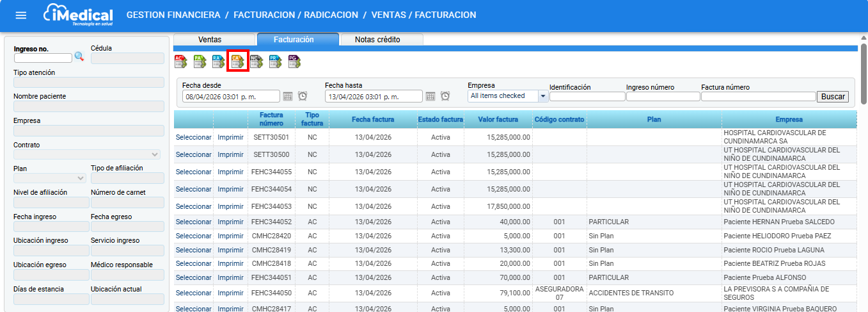Open calendar picker for Fecha desde

tap(288, 96)
